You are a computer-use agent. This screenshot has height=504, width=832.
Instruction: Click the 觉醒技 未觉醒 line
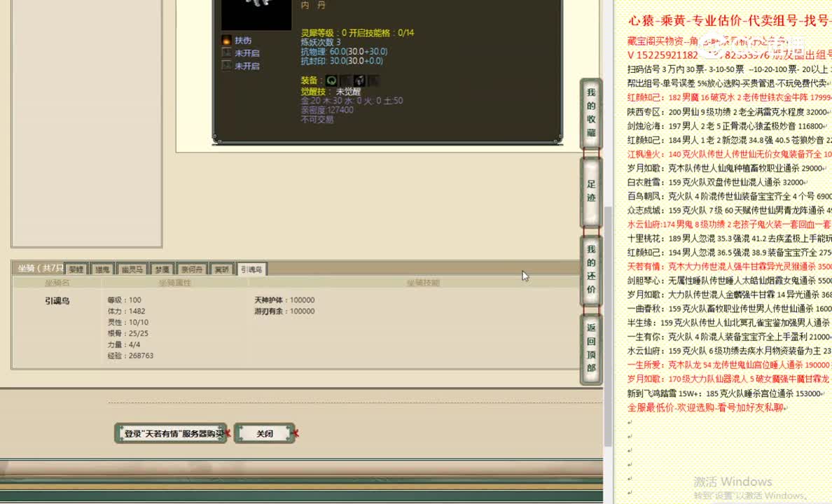tap(331, 91)
